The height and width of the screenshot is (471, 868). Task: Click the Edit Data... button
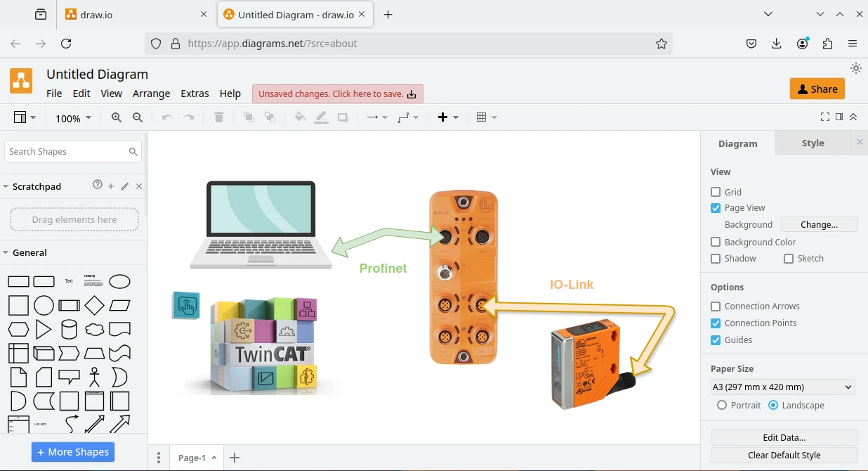pyautogui.click(x=784, y=437)
